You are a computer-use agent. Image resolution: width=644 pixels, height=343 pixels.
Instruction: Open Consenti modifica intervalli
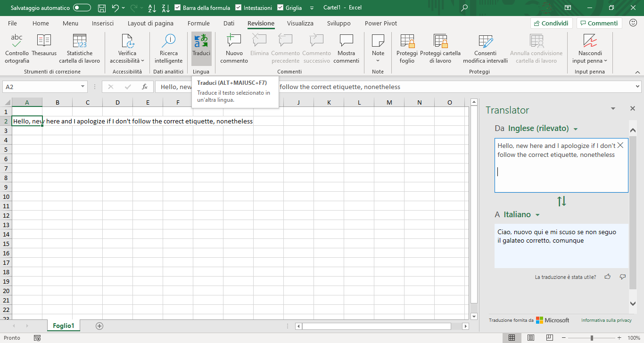[485, 49]
